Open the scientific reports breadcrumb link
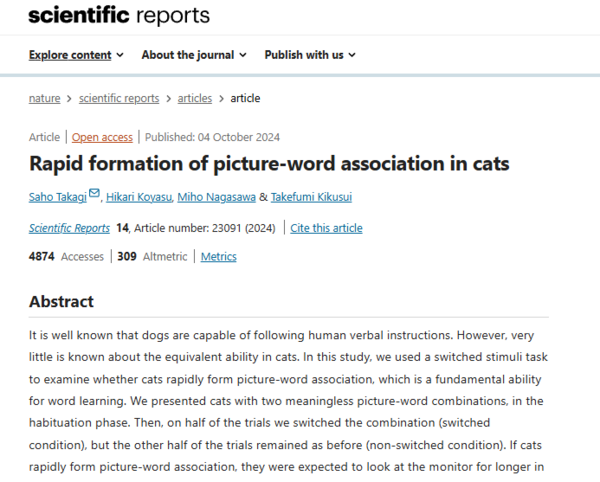Screen dimensions: 600x482 121,98
